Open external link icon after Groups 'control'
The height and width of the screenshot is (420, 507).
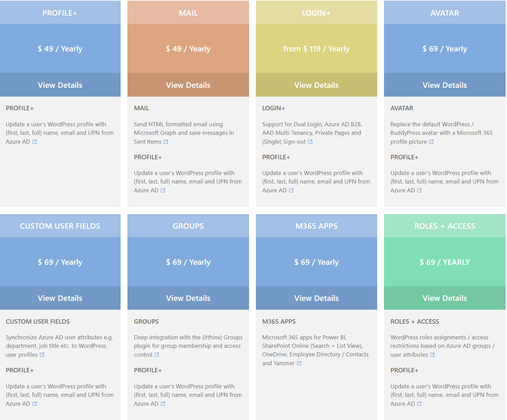click(x=157, y=355)
